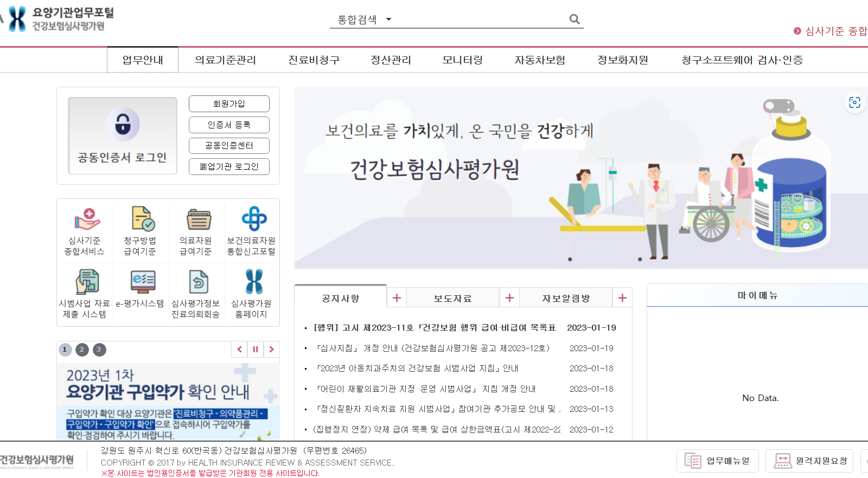
Task: Open the 정산관리 menu
Action: tap(391, 60)
